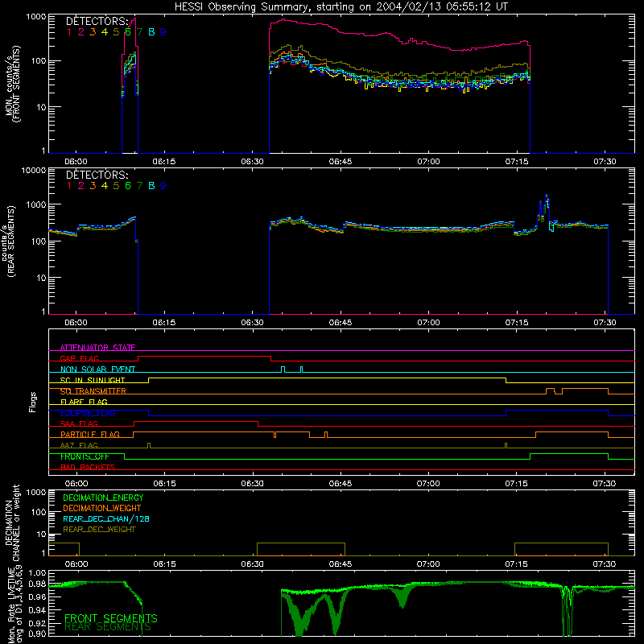Viewport: 644px width, 644px height.
Task: Click the 'SAA_FLAG' label
Action: pos(79,424)
